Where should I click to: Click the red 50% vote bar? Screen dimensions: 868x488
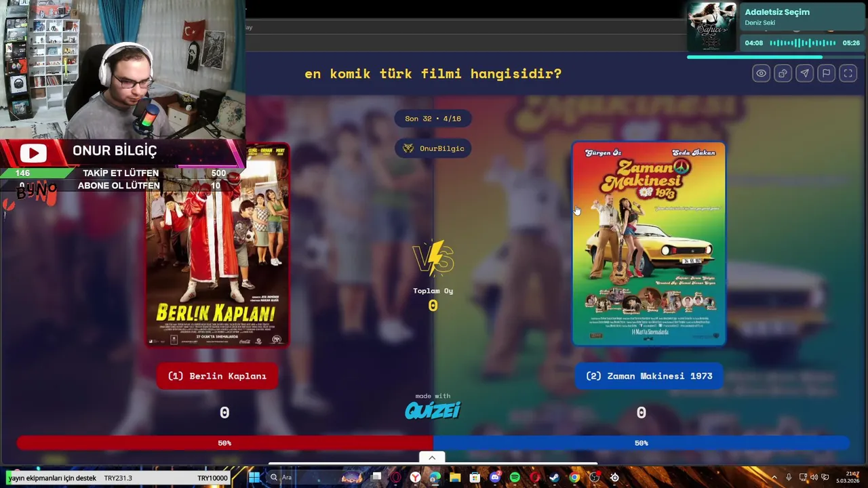(x=224, y=443)
